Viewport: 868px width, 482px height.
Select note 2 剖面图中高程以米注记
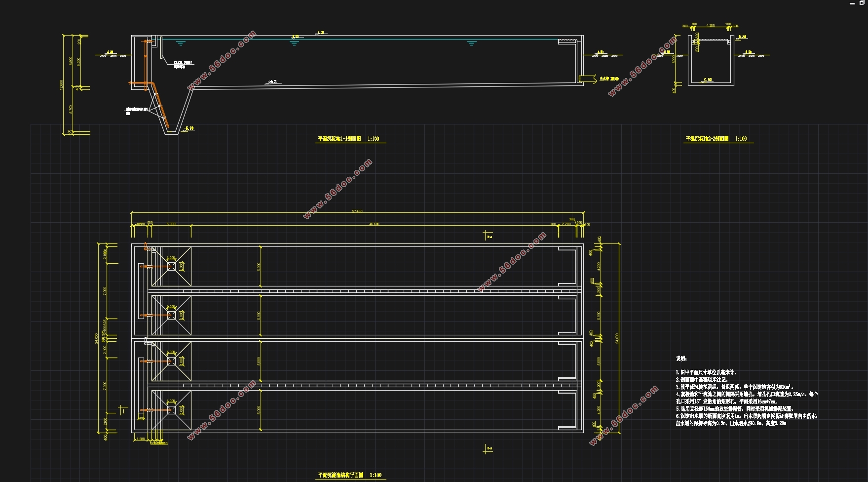pos(702,380)
